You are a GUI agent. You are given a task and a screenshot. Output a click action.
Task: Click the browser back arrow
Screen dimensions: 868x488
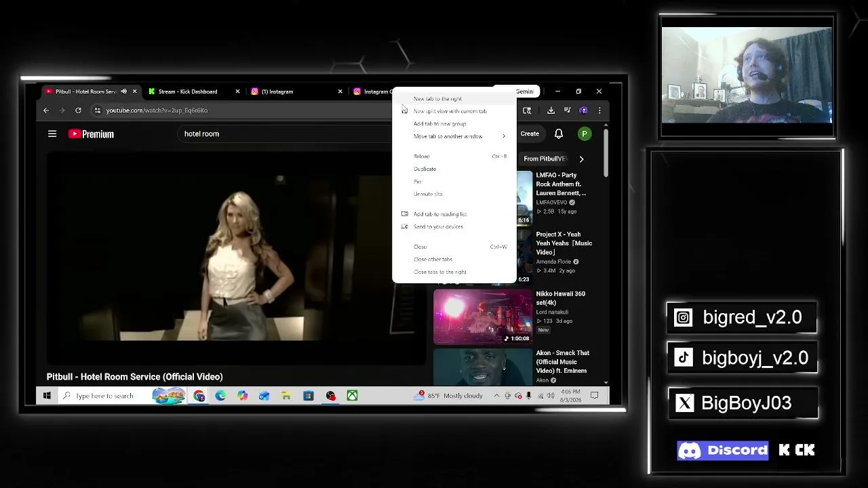tap(46, 110)
